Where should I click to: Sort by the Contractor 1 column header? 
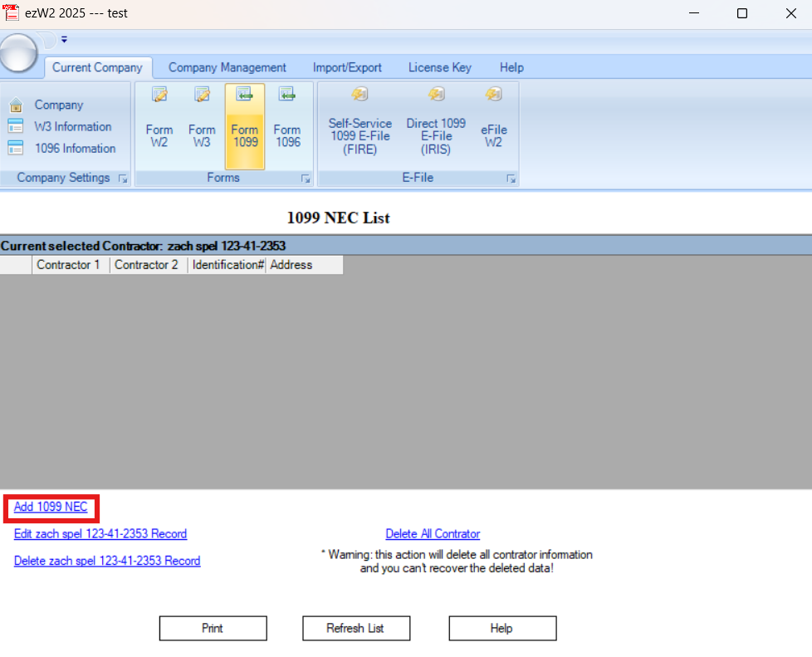pyautogui.click(x=68, y=265)
